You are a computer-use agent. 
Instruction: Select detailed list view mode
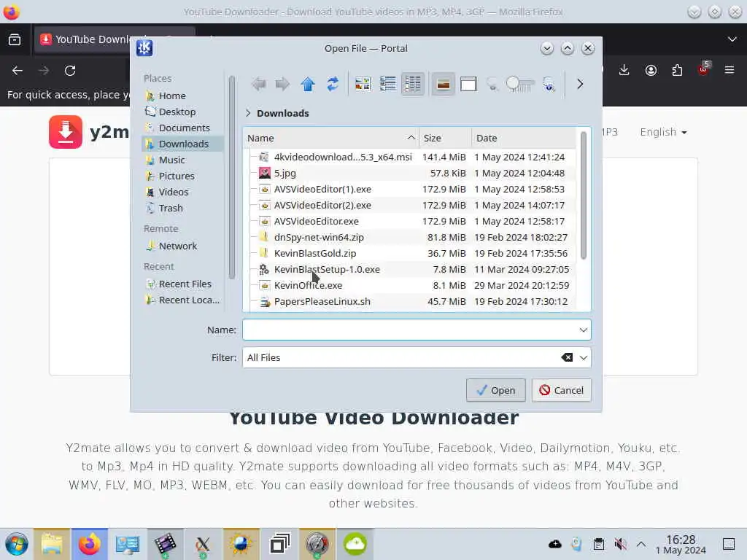[x=413, y=85]
